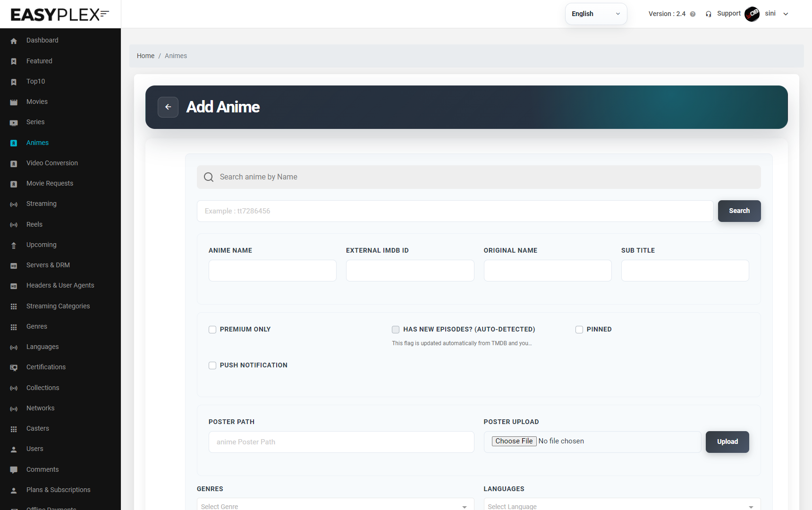Screen dimensions: 812x510
Task: Click the IMDB ID example input field
Action: click(455, 211)
